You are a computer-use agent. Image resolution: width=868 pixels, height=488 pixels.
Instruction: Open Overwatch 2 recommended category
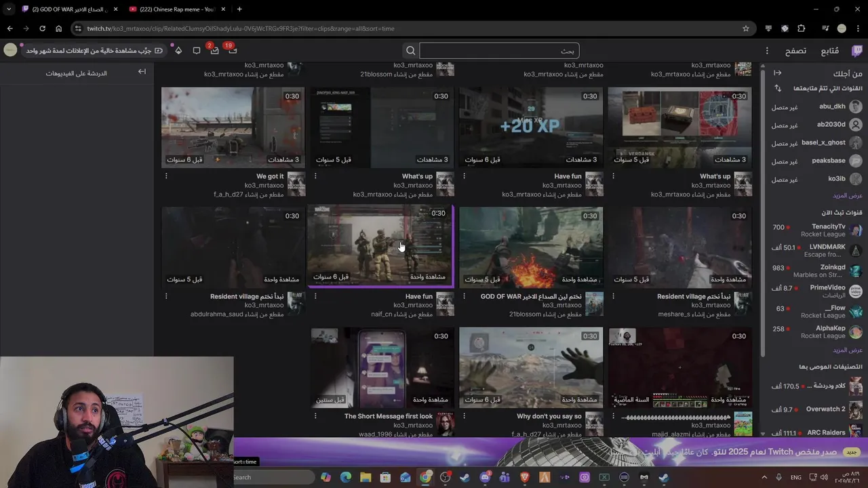click(817, 409)
